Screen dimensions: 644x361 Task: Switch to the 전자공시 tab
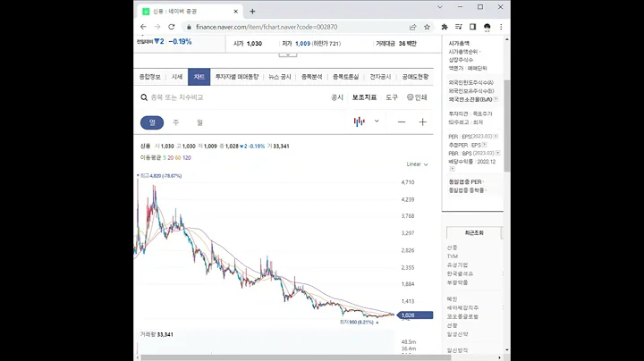coord(380,77)
